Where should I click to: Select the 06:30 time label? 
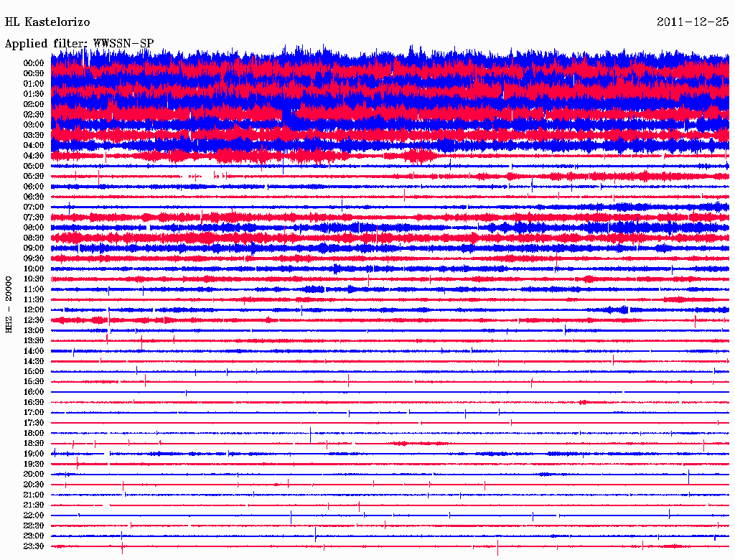(x=34, y=197)
